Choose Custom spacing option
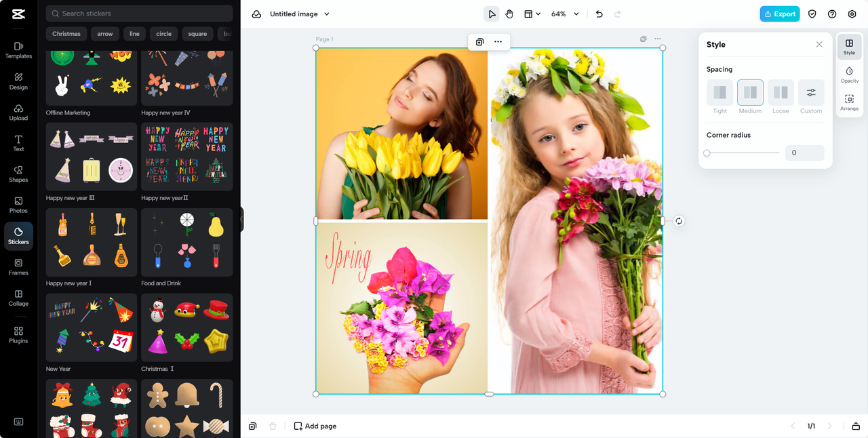Viewport: 868px width, 438px height. pos(811,92)
